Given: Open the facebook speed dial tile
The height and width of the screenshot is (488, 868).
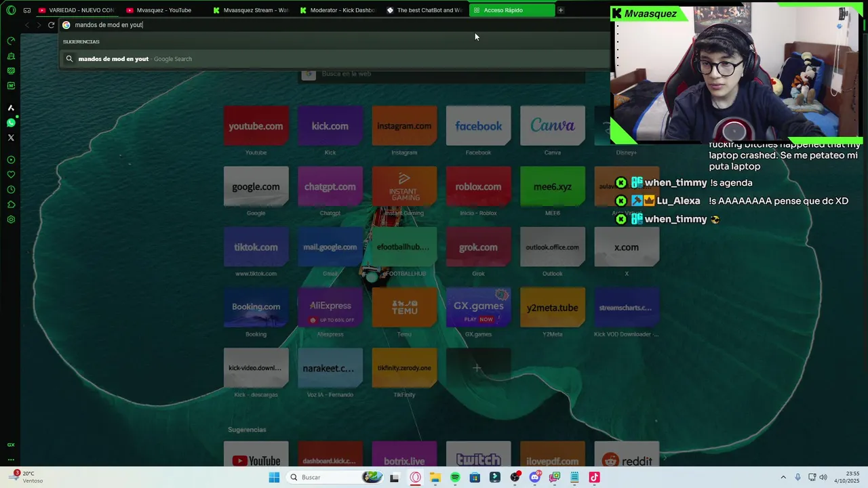Looking at the screenshot, I should 478,125.
